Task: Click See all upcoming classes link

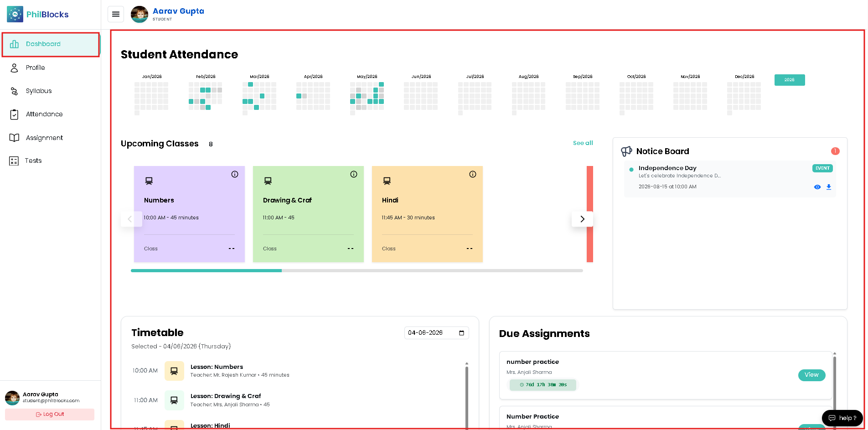Action: pyautogui.click(x=583, y=143)
